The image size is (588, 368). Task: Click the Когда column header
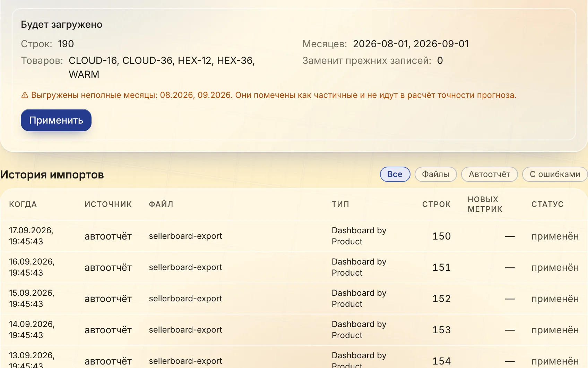pos(23,204)
